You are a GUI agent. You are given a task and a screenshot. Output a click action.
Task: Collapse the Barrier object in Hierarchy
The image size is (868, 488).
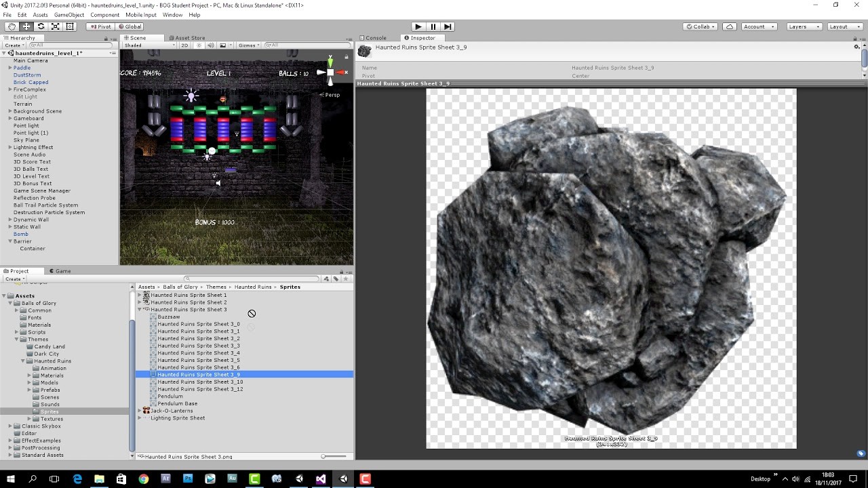10,241
